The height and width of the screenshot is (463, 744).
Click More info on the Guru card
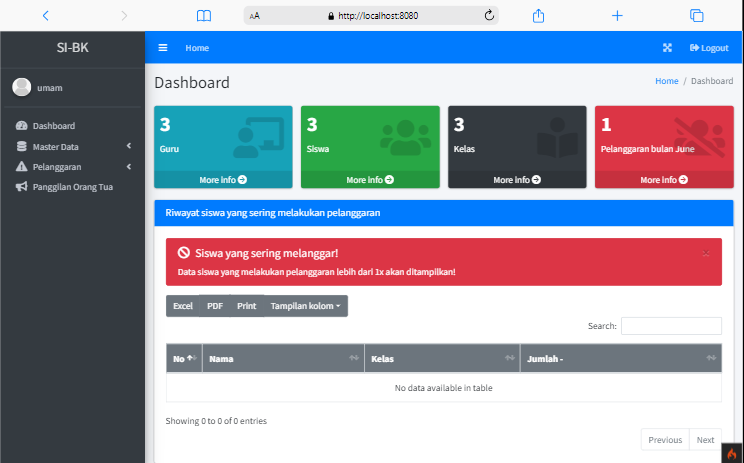tap(223, 180)
